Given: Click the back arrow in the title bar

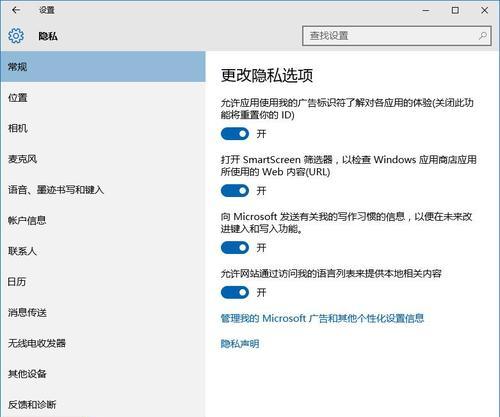Looking at the screenshot, I should click(x=16, y=10).
